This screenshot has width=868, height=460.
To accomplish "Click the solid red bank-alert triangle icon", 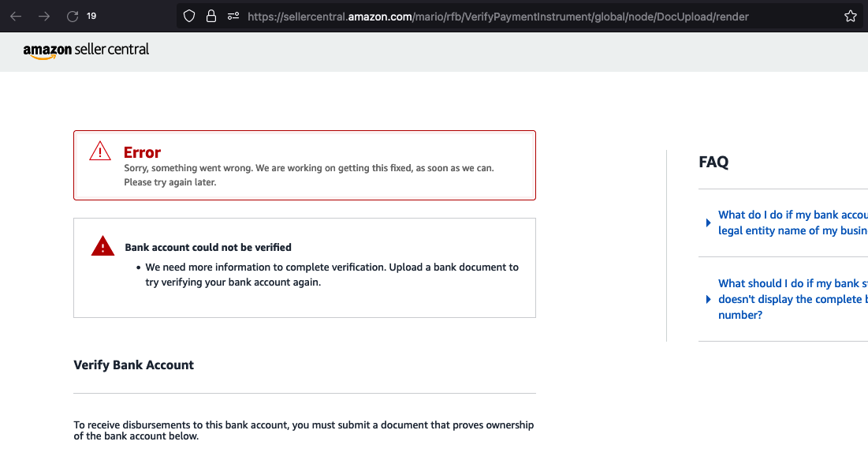I will tap(103, 246).
